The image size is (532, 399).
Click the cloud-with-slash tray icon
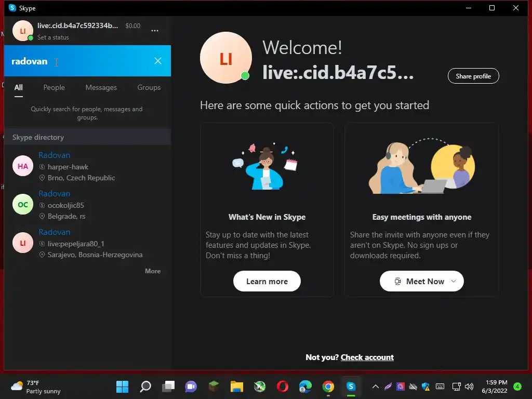coord(413,387)
